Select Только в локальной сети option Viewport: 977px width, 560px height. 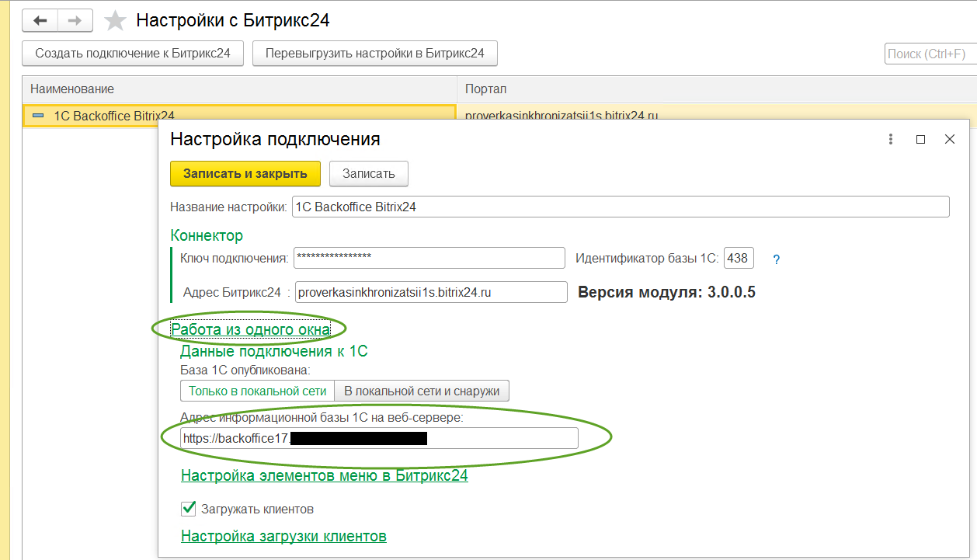pyautogui.click(x=257, y=391)
